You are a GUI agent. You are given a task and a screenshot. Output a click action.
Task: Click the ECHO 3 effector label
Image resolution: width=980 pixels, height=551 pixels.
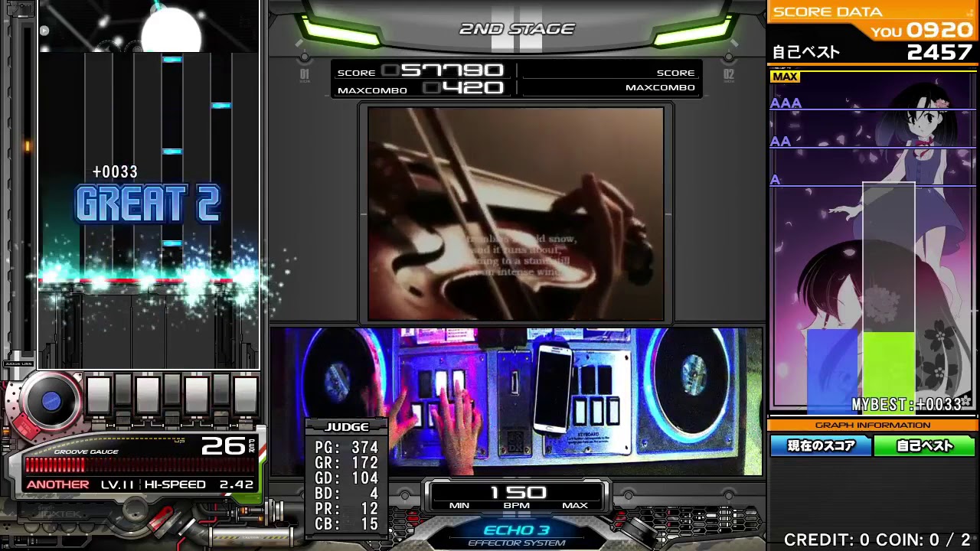pyautogui.click(x=517, y=530)
